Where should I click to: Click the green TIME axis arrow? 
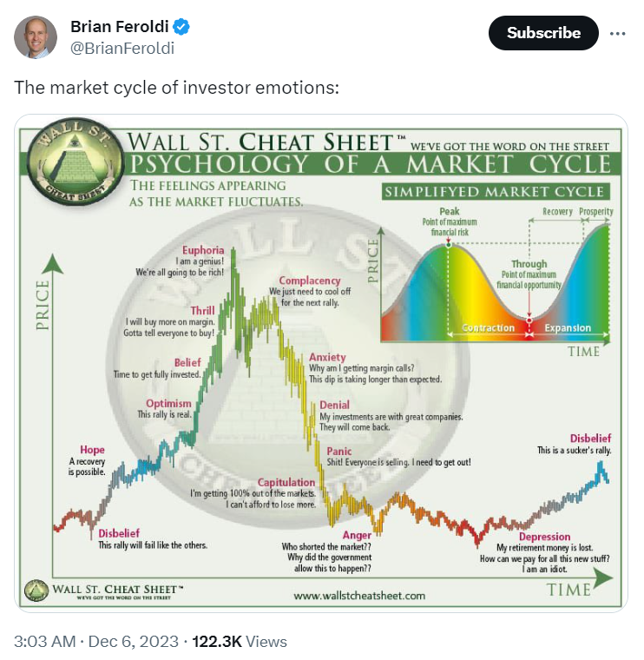(x=602, y=577)
